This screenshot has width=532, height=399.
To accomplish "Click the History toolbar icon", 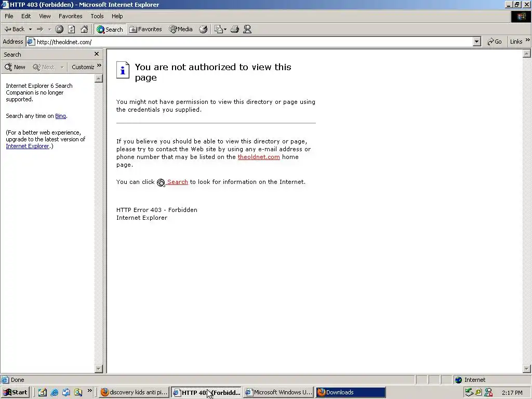I will pos(203,29).
